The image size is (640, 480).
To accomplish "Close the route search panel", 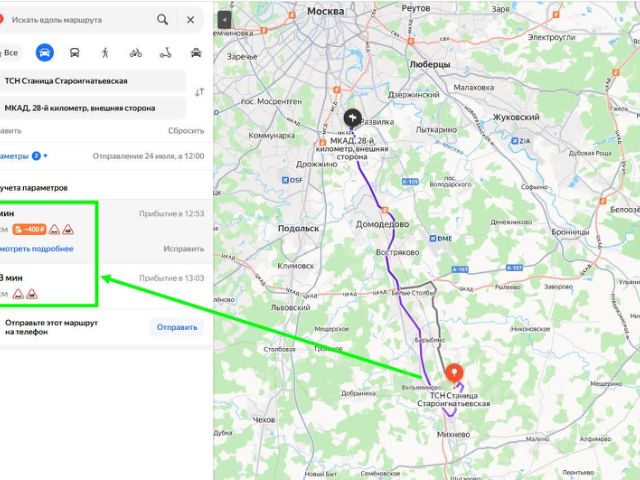I will [191, 20].
